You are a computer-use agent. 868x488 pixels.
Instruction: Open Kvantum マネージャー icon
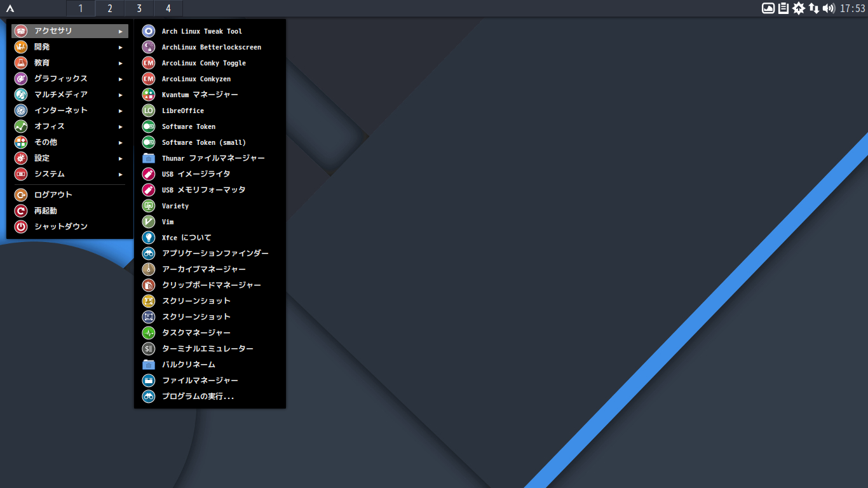pos(148,95)
